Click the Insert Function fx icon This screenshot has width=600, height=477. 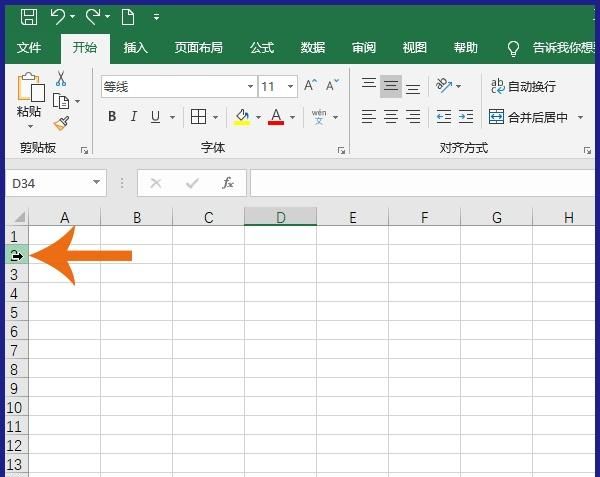pyautogui.click(x=228, y=183)
